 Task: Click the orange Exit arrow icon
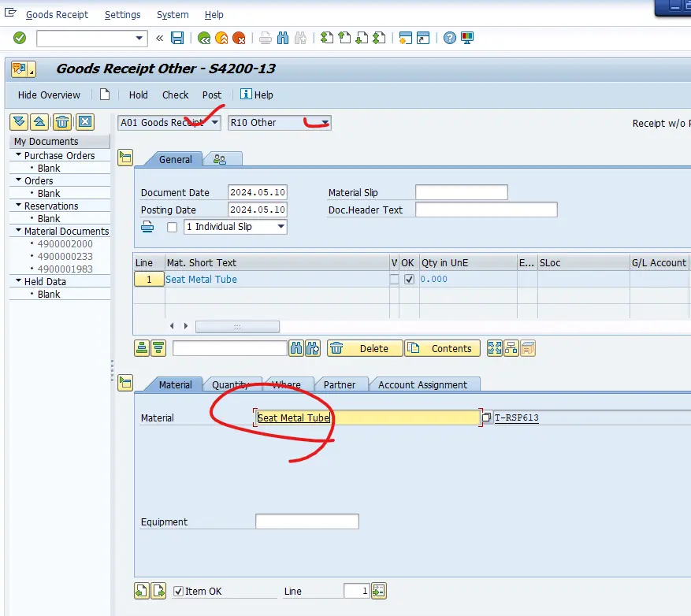coord(221,38)
